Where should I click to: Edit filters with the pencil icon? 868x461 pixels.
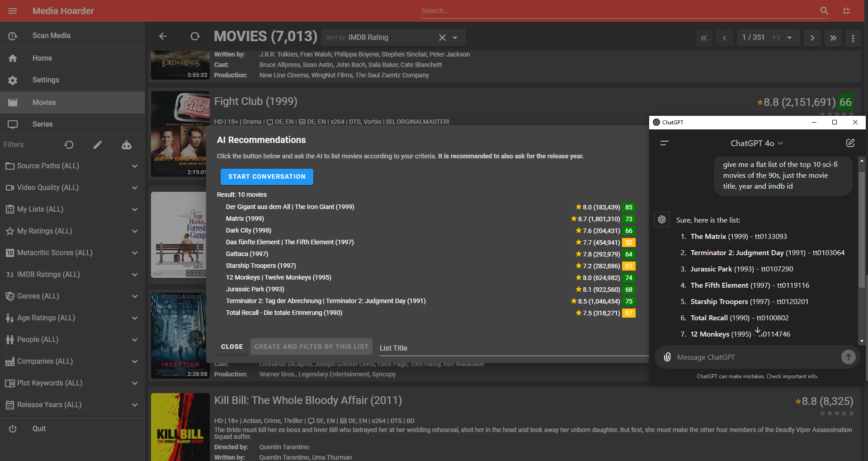98,145
